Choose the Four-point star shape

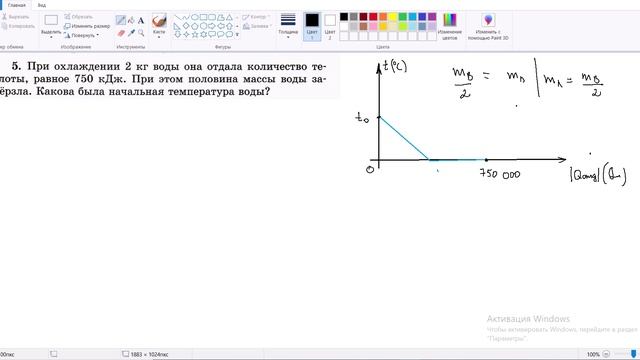(186, 35)
